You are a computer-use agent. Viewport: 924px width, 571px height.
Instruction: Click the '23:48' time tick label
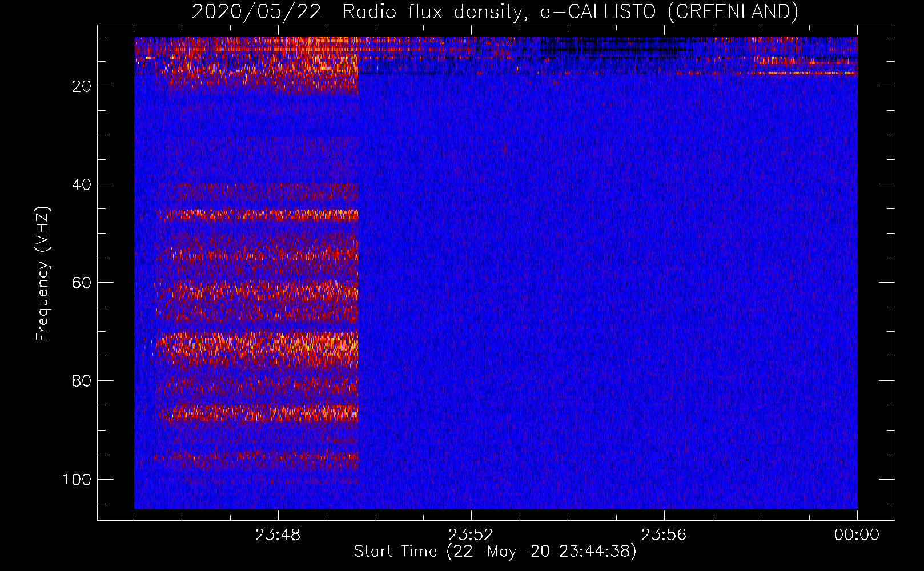(278, 535)
